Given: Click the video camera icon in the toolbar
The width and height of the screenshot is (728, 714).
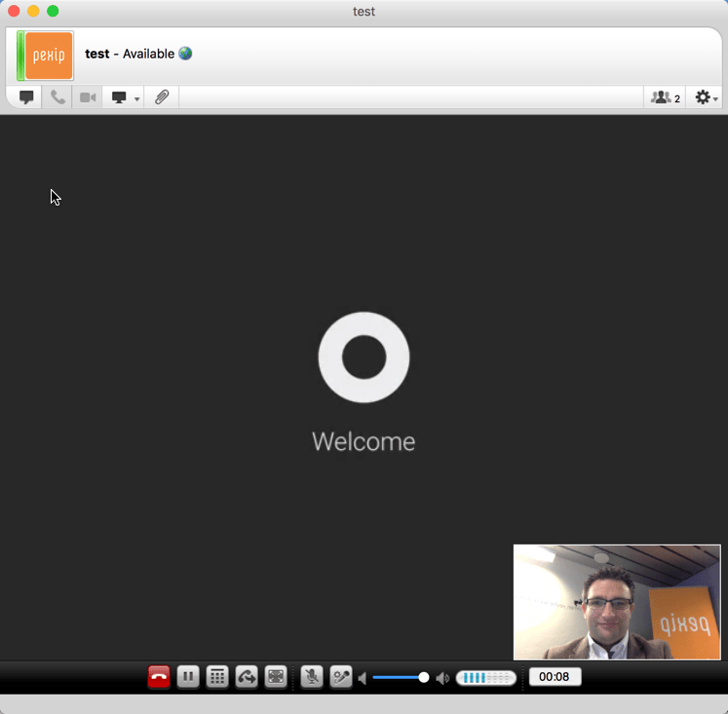Looking at the screenshot, I should pyautogui.click(x=88, y=97).
